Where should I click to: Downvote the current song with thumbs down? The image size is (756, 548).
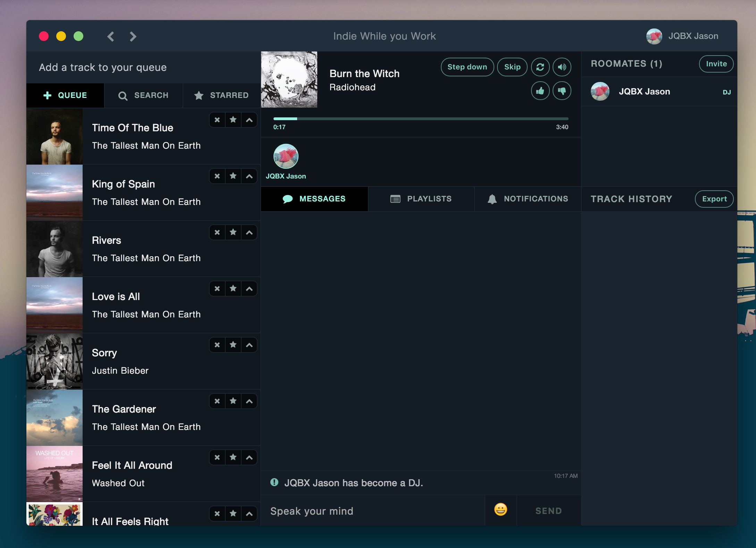pyautogui.click(x=562, y=91)
